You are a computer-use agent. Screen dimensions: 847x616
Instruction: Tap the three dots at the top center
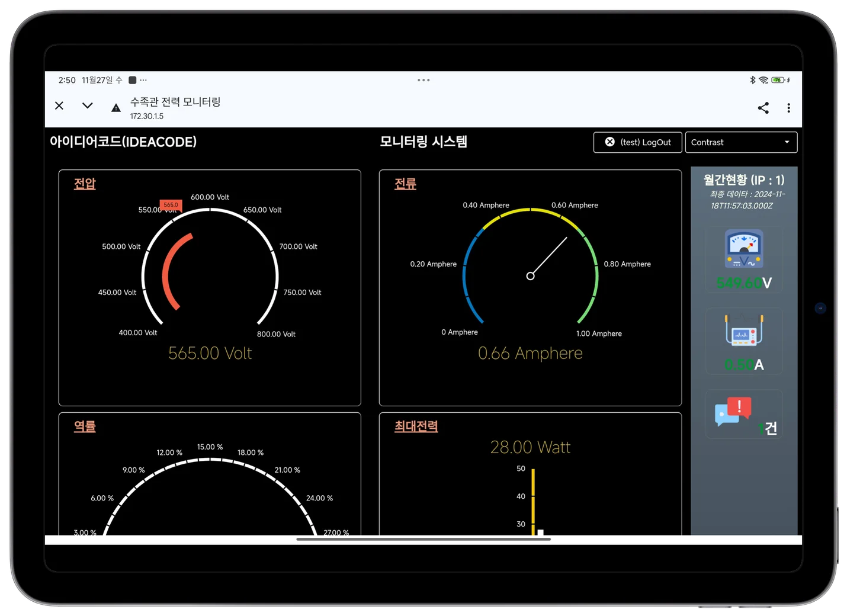pyautogui.click(x=423, y=80)
